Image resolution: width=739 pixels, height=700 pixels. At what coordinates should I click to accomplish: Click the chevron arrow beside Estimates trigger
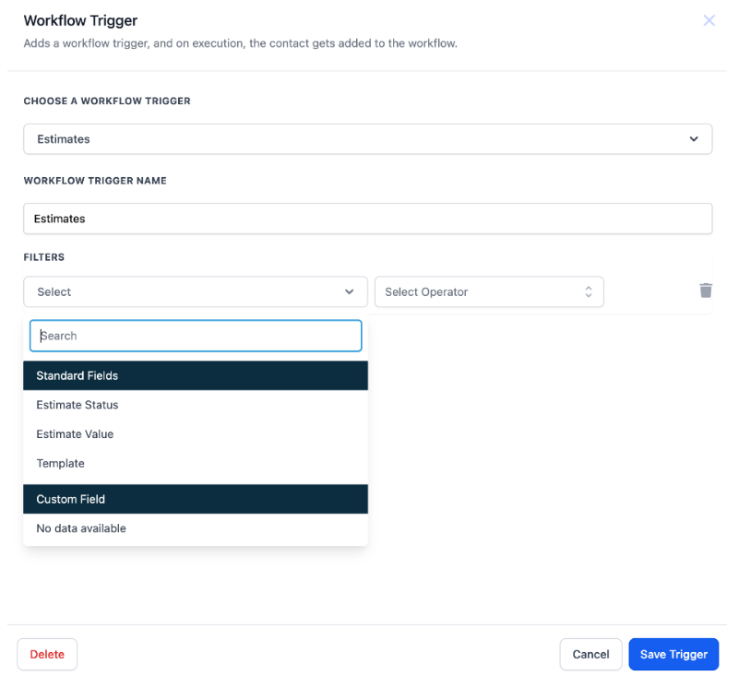[x=694, y=139]
